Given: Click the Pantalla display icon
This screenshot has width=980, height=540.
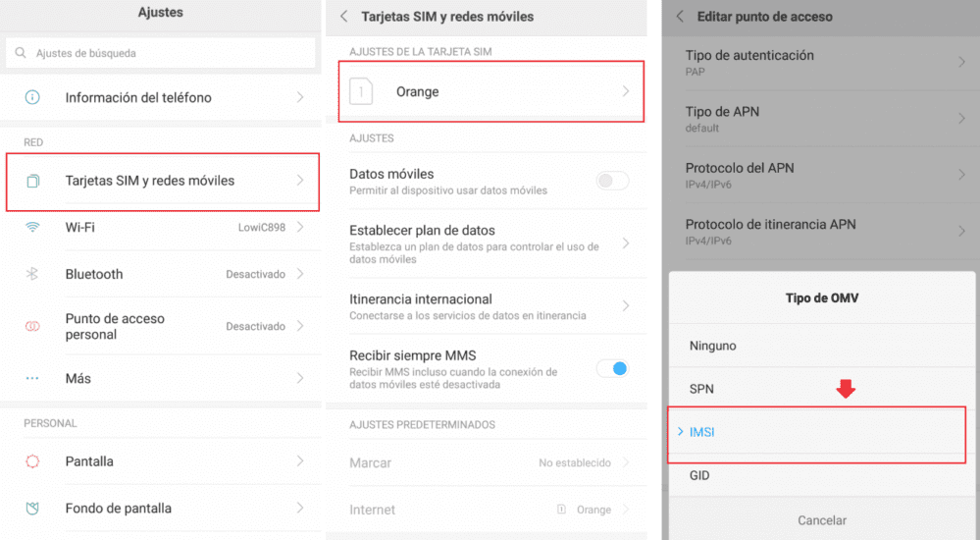Looking at the screenshot, I should pos(31,461).
